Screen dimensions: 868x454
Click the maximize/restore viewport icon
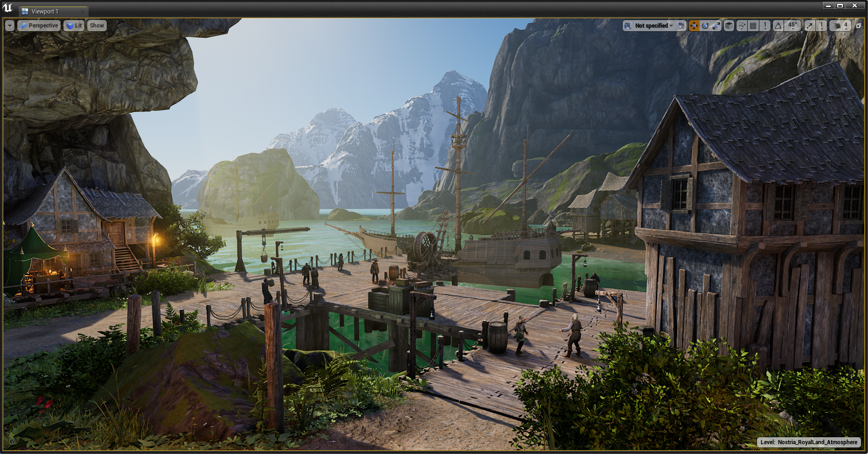click(x=858, y=26)
